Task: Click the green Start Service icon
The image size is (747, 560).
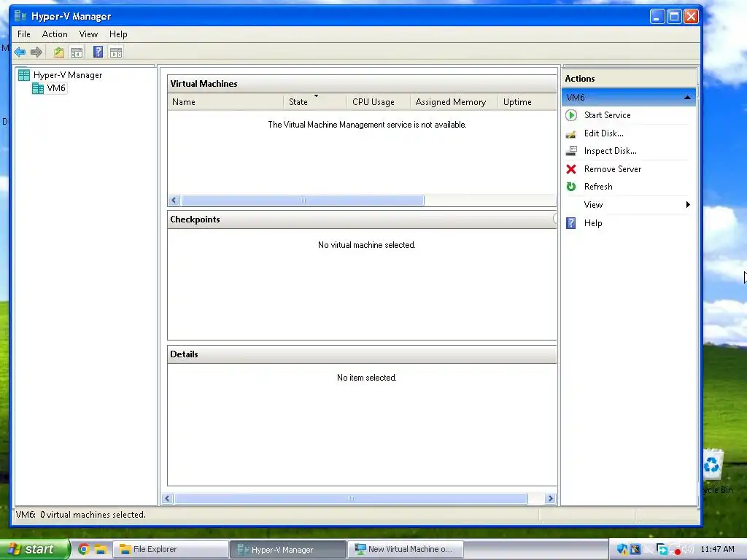Action: click(571, 115)
